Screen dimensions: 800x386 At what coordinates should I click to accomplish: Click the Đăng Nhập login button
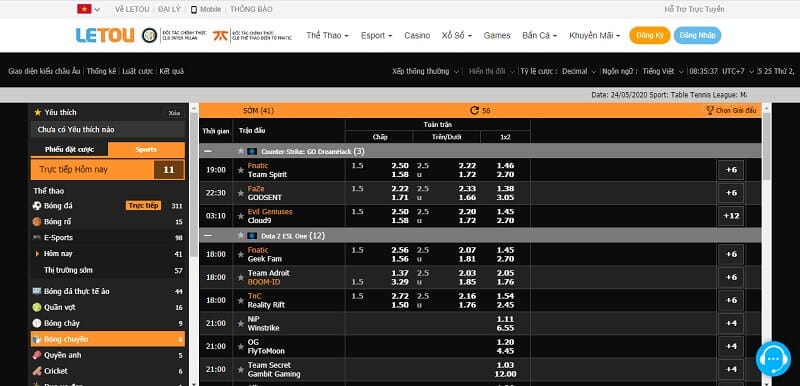pos(697,35)
